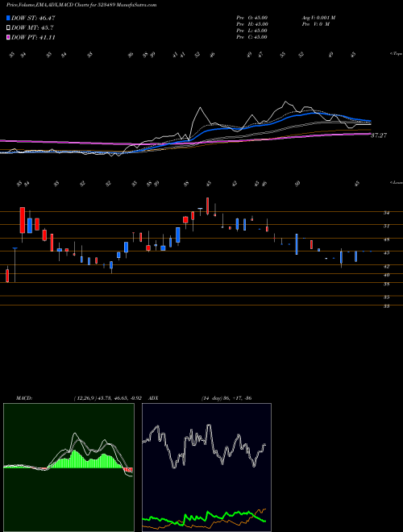Click the red MACD histogram bars at right
The height and width of the screenshot is (532, 403).
pos(129,470)
